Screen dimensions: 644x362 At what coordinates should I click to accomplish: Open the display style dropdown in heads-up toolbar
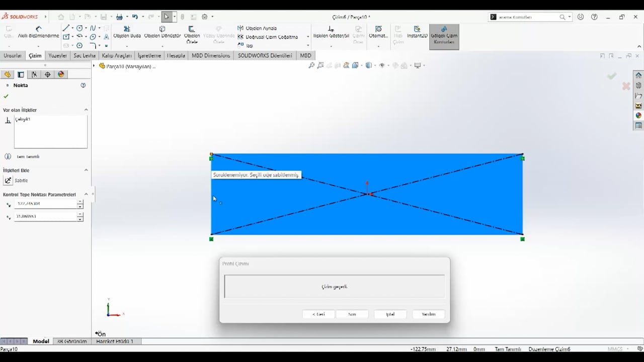374,65
